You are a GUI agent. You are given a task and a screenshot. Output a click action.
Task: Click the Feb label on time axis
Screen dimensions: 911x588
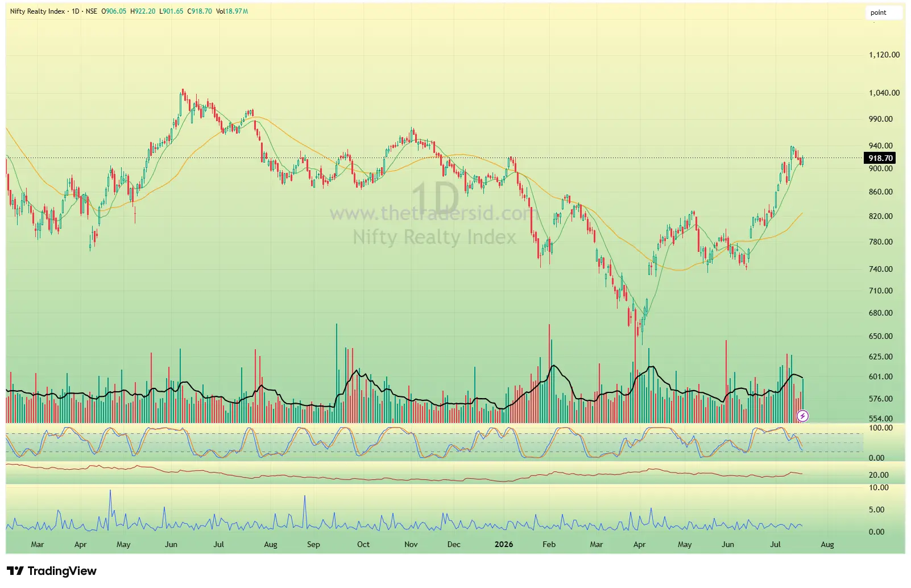[549, 544]
